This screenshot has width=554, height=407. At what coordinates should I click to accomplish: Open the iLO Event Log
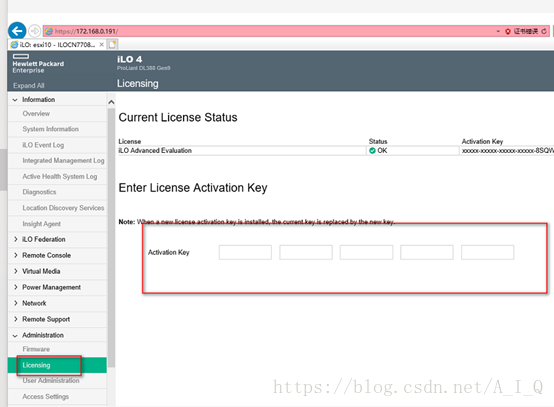click(43, 145)
